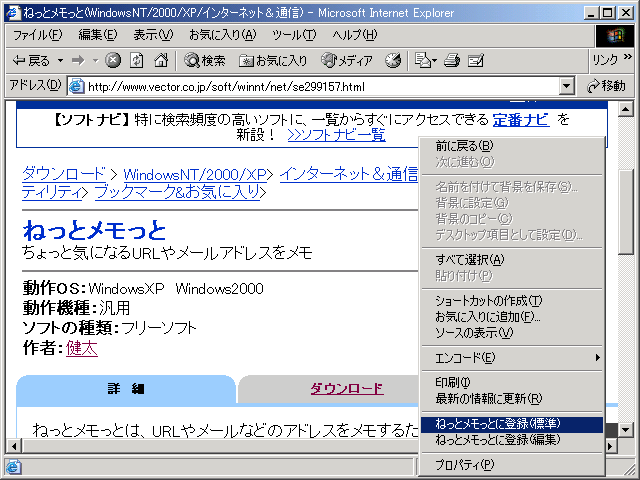Stop page loading with the Stop icon
640x480 pixels.
(113, 60)
